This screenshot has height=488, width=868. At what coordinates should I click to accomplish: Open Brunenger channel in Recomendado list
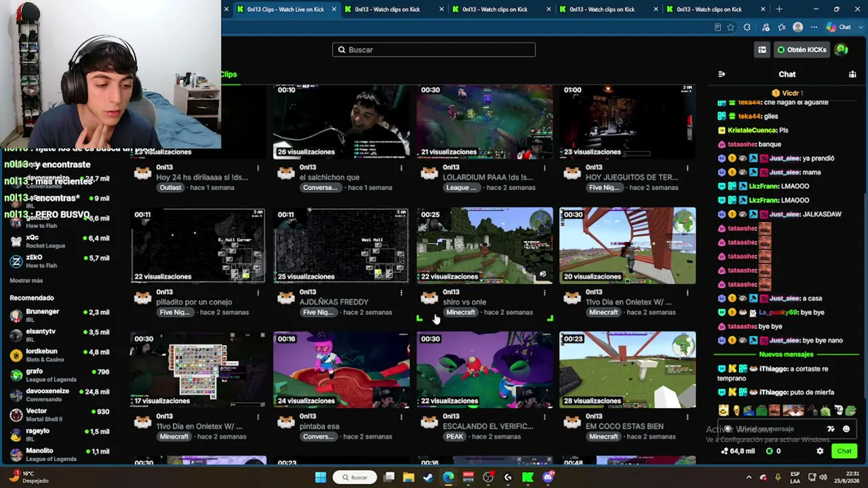(x=59, y=315)
